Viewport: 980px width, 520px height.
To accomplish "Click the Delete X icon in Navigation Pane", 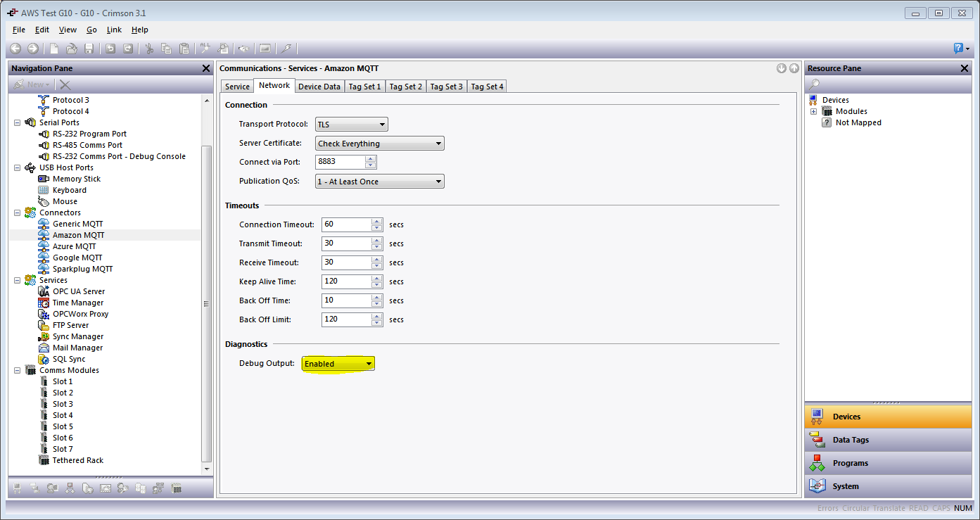I will pyautogui.click(x=65, y=84).
